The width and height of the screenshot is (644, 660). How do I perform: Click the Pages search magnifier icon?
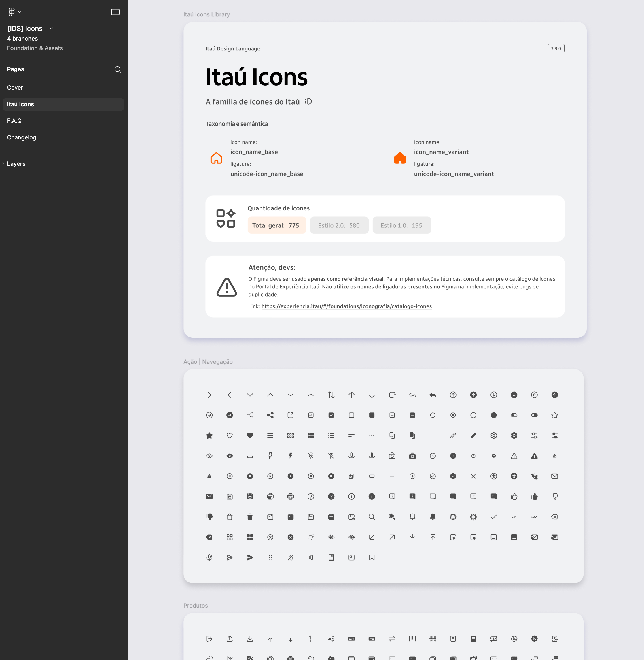click(x=118, y=69)
